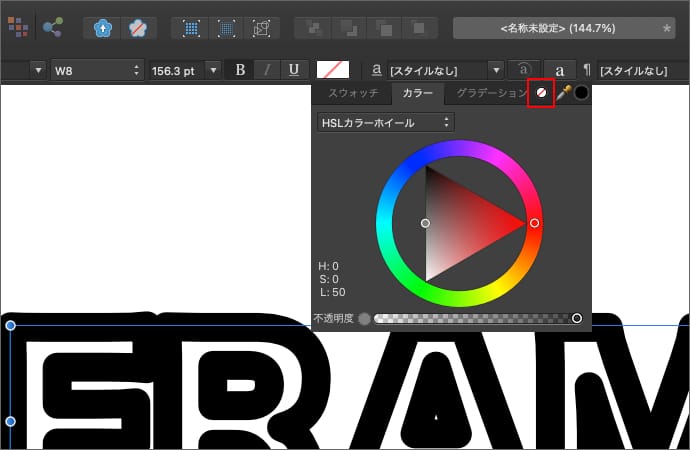
Task: Open the HSLカラーホイール color model dropdown
Action: (385, 122)
